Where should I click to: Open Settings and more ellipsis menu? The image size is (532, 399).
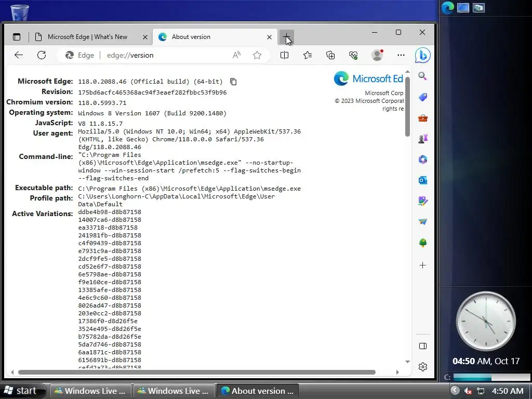click(401, 55)
